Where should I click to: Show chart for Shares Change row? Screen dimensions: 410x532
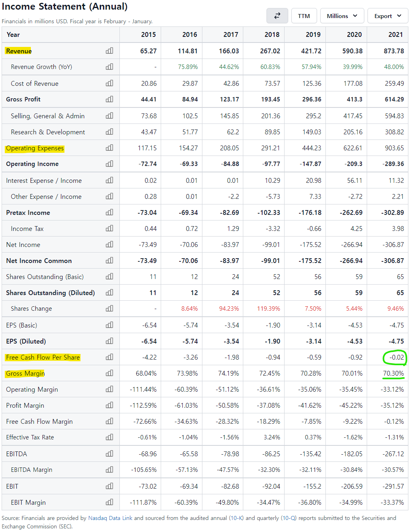coord(109,309)
